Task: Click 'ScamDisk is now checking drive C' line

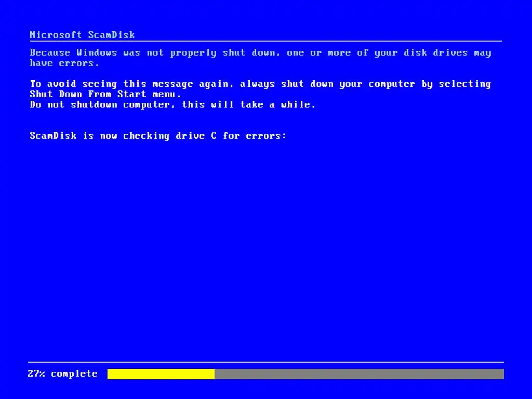Action: [158, 136]
